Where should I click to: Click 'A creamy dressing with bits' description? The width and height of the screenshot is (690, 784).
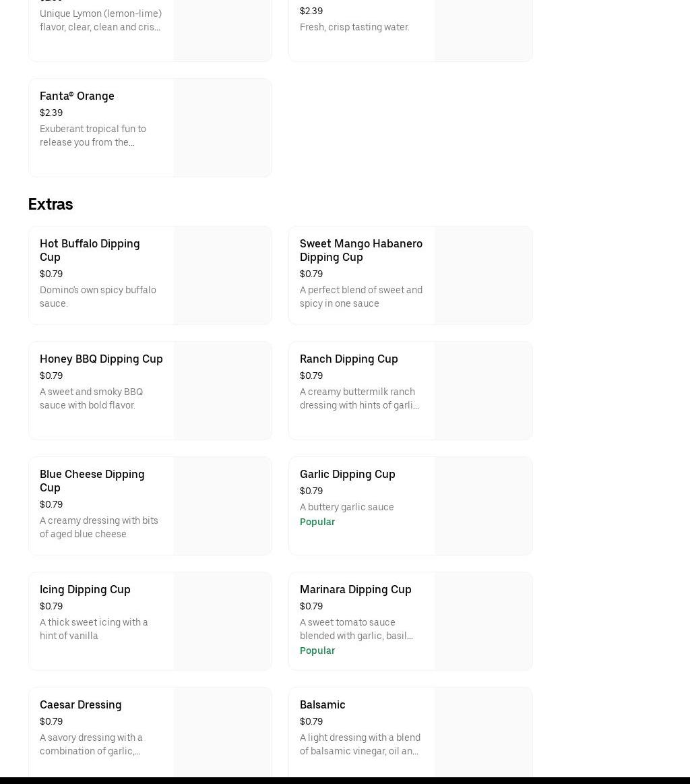point(99,527)
